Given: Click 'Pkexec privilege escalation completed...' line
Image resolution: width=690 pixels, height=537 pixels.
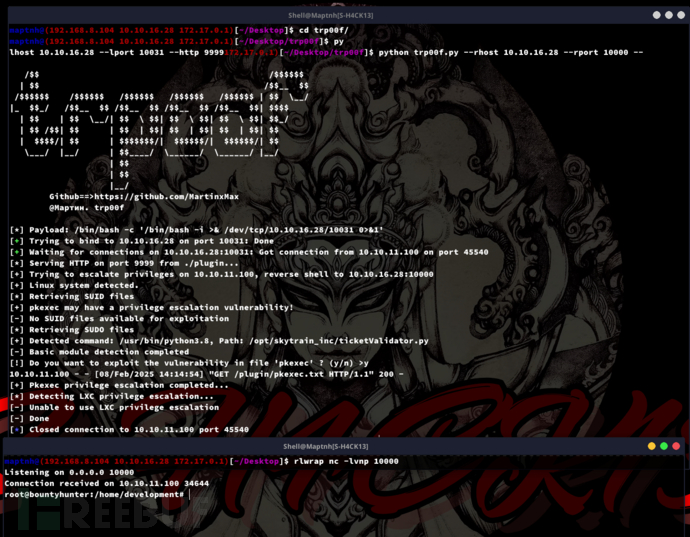Looking at the screenshot, I should coord(119,385).
